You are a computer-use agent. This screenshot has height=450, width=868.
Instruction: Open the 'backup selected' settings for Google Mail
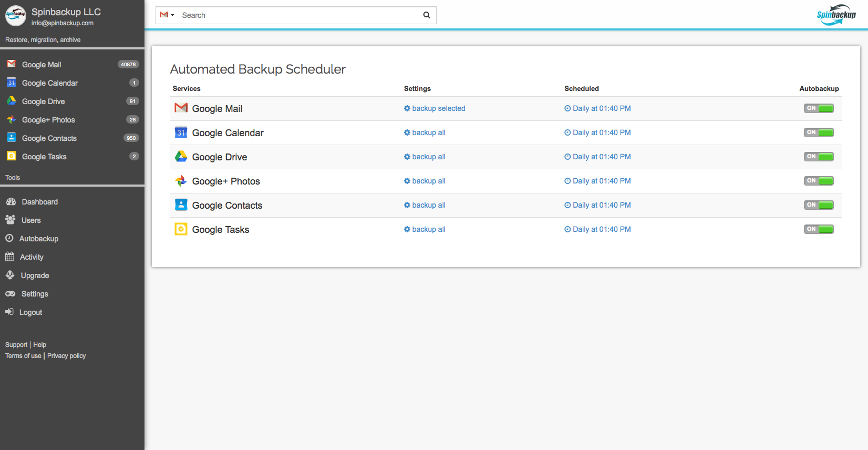pyautogui.click(x=435, y=108)
